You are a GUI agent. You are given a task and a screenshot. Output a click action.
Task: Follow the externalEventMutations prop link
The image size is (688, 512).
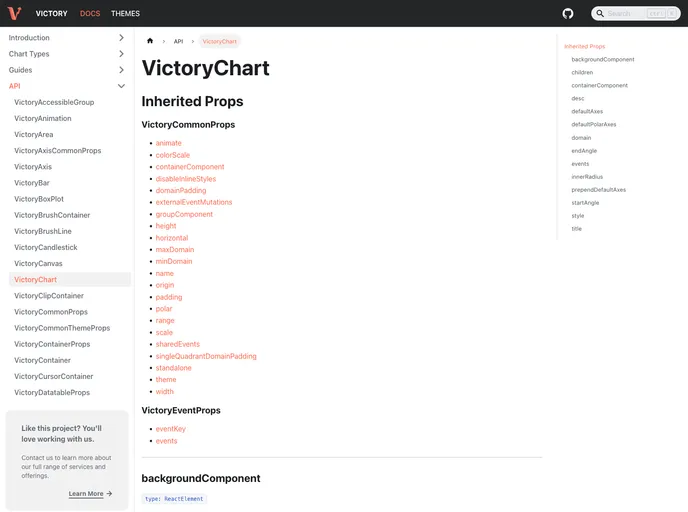point(194,202)
